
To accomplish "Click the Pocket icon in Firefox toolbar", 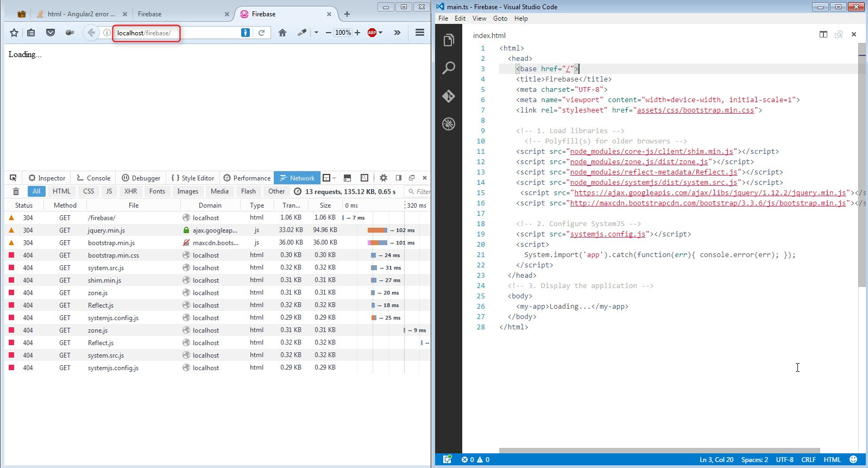I will click(x=51, y=33).
